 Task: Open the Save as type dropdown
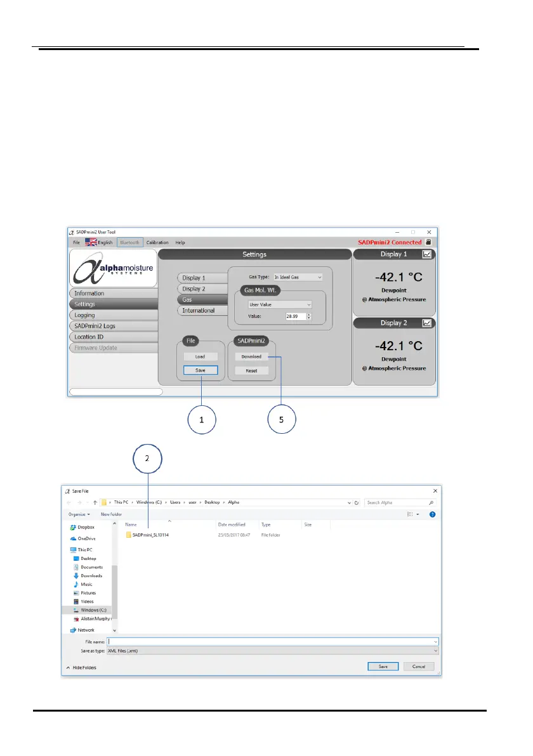[x=273, y=651]
